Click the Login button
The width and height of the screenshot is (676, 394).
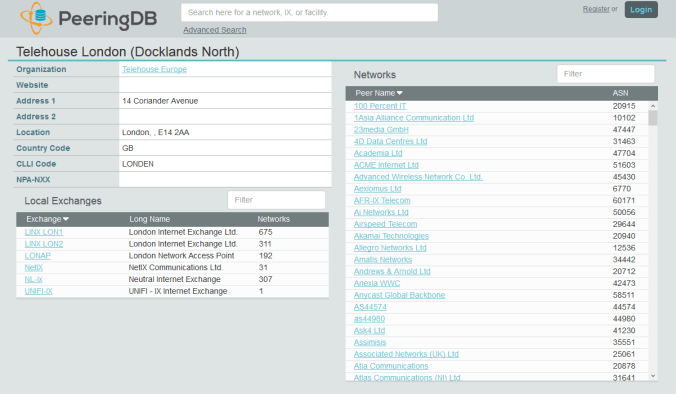(x=641, y=9)
